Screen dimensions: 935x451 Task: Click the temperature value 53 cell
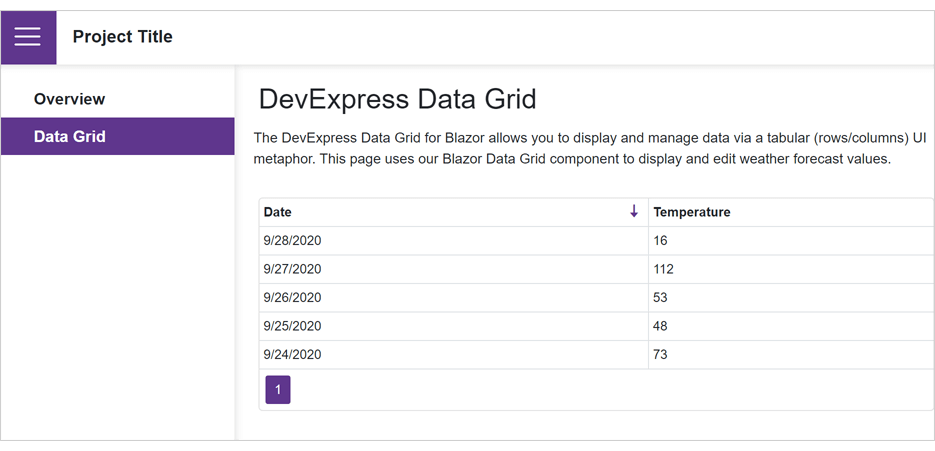(x=660, y=298)
